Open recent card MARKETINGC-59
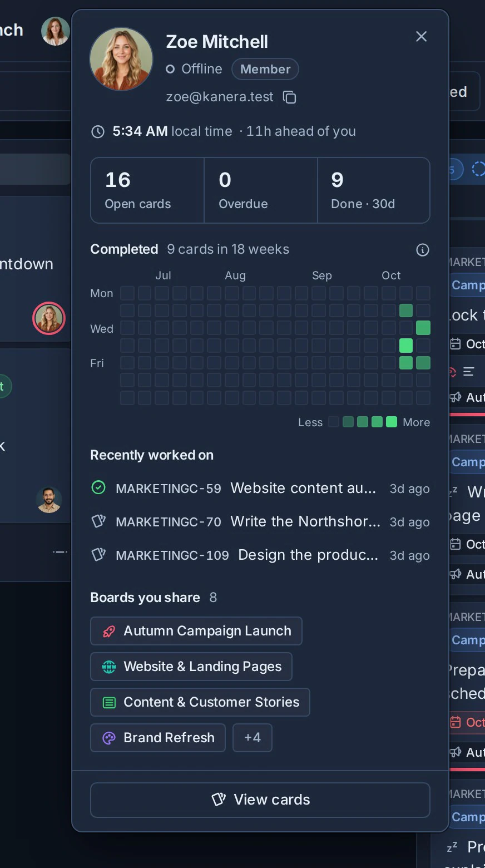The image size is (485, 868). pos(260,489)
